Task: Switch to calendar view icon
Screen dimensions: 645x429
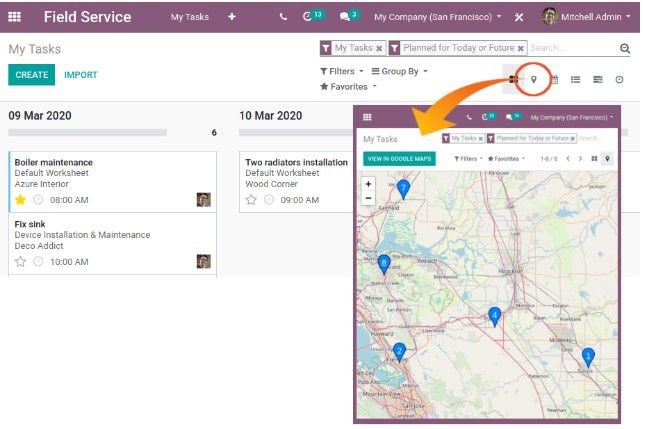Action: tap(555, 79)
